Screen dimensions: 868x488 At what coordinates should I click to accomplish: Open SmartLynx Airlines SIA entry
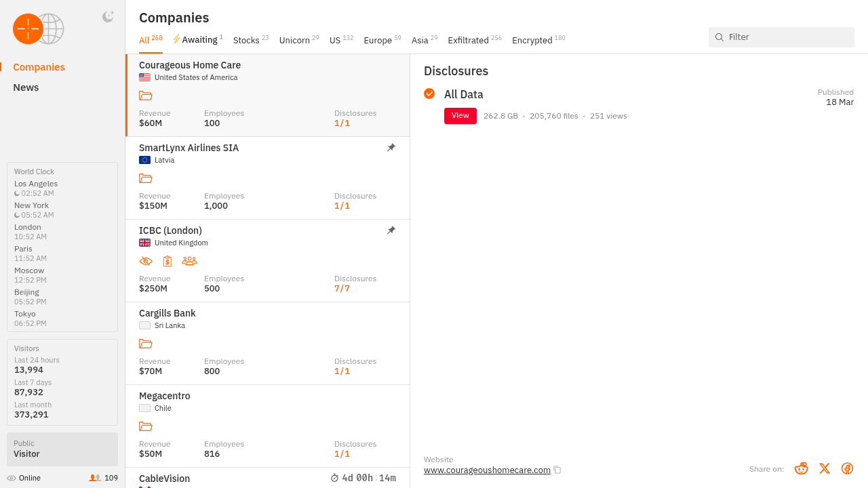tap(268, 178)
